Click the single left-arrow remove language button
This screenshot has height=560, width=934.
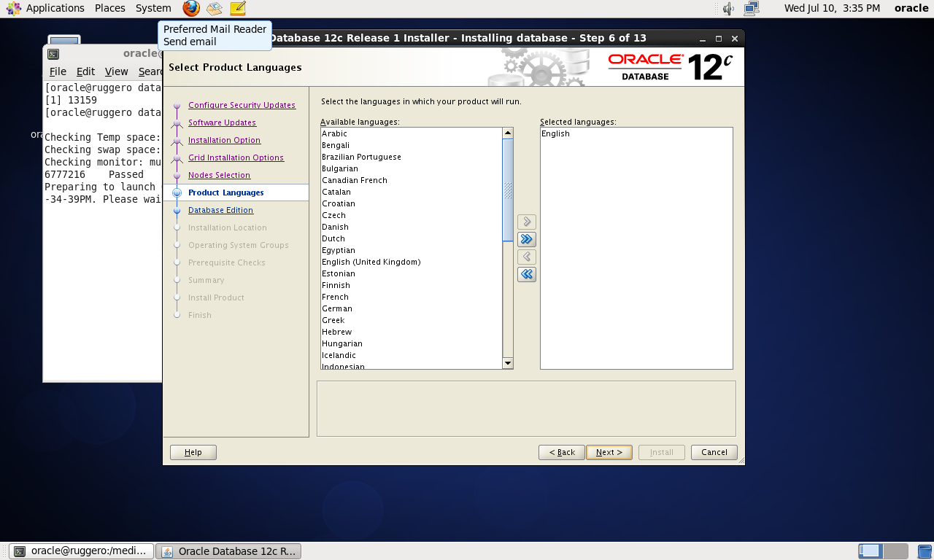point(526,257)
